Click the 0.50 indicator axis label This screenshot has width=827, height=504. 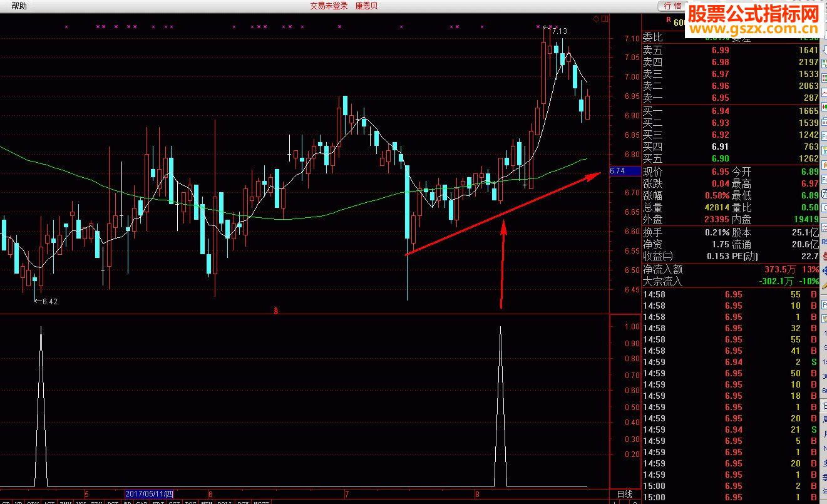(x=632, y=406)
